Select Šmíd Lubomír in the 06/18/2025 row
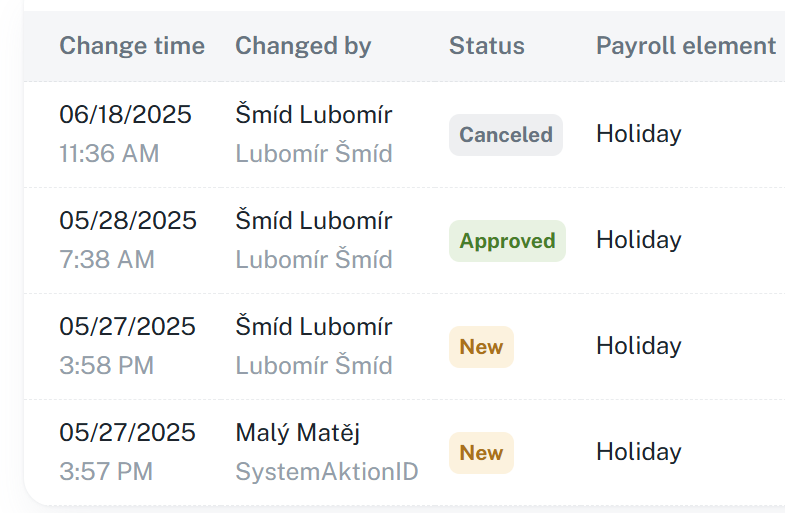 click(313, 115)
